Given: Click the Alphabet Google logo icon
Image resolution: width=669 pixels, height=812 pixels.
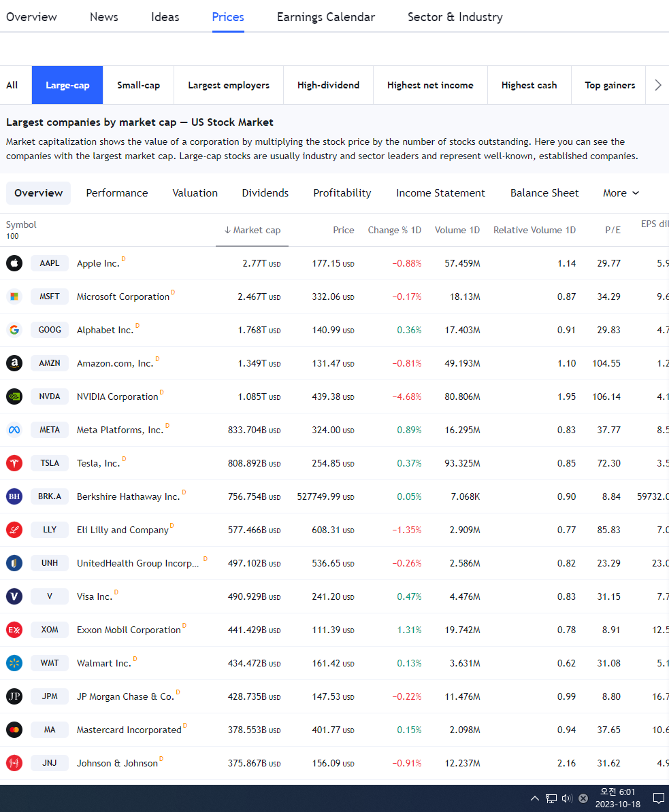Looking at the screenshot, I should click(x=14, y=330).
